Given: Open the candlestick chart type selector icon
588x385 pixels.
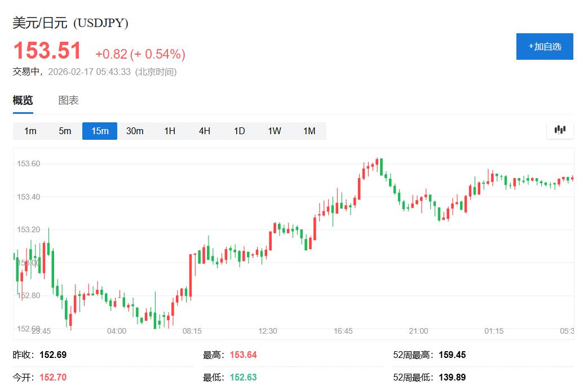Looking at the screenshot, I should point(560,130).
